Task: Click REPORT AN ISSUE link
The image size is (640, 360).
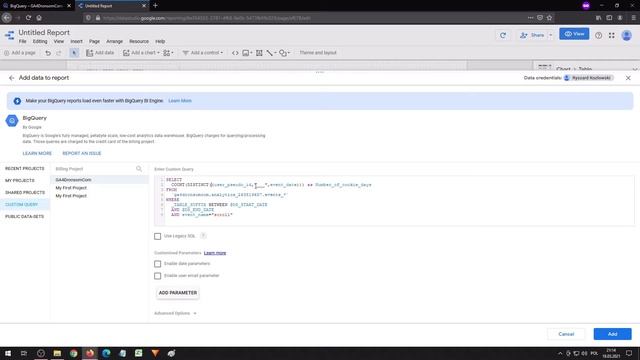Action: pos(82,153)
